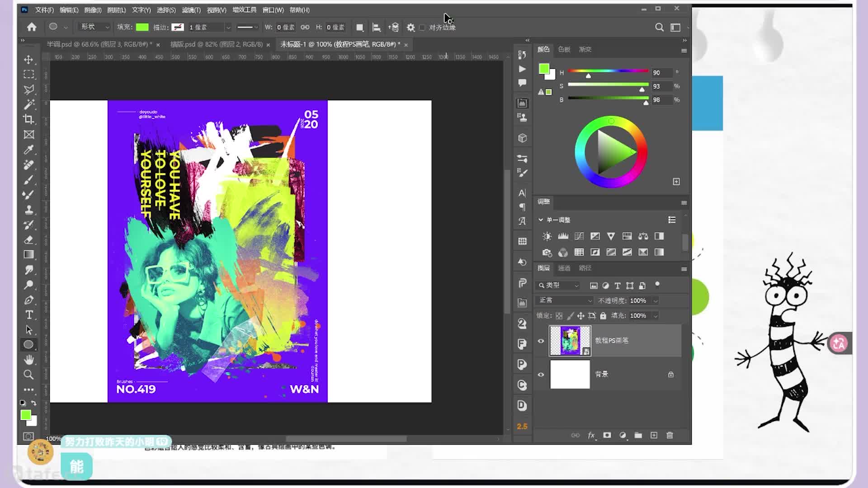The width and height of the screenshot is (868, 488).
Task: Open the 填充 fill percentage dropdown arrow
Action: coord(656,316)
